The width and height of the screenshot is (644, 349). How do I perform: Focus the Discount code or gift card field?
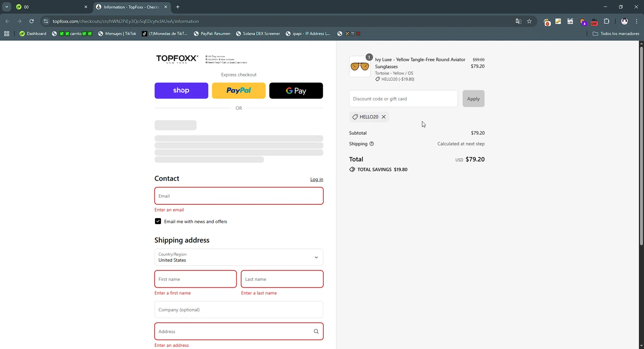pyautogui.click(x=403, y=99)
